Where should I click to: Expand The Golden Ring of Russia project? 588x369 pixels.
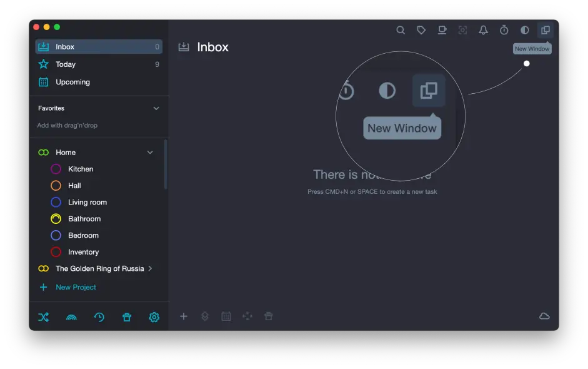150,269
